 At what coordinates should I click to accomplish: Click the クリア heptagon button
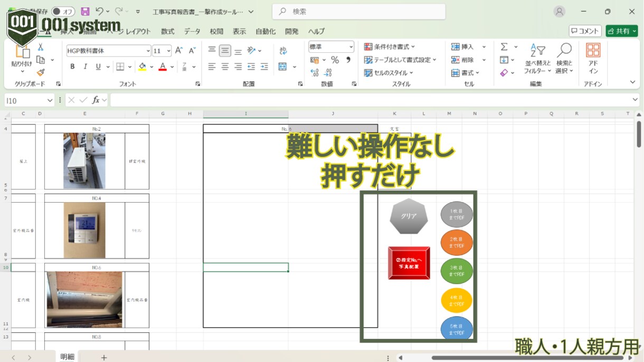pos(409,217)
